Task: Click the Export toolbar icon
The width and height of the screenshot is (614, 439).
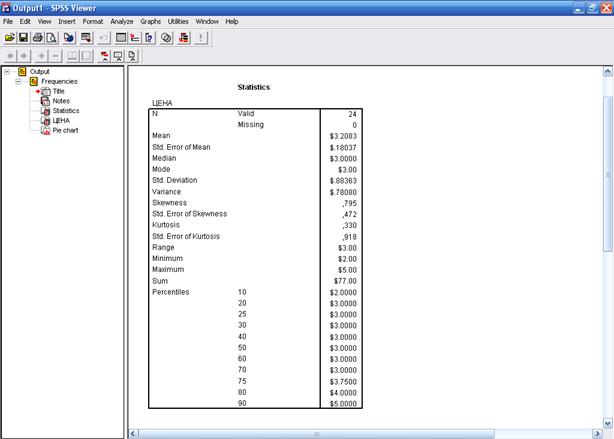Action: click(70, 37)
